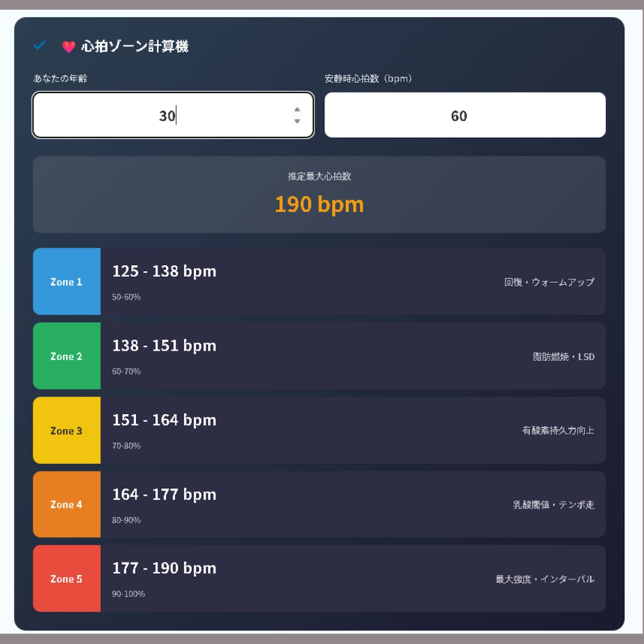Viewport: 644px width, 644px height.
Task: Click the 心拍ゾーン計算機 title
Action: click(x=135, y=46)
